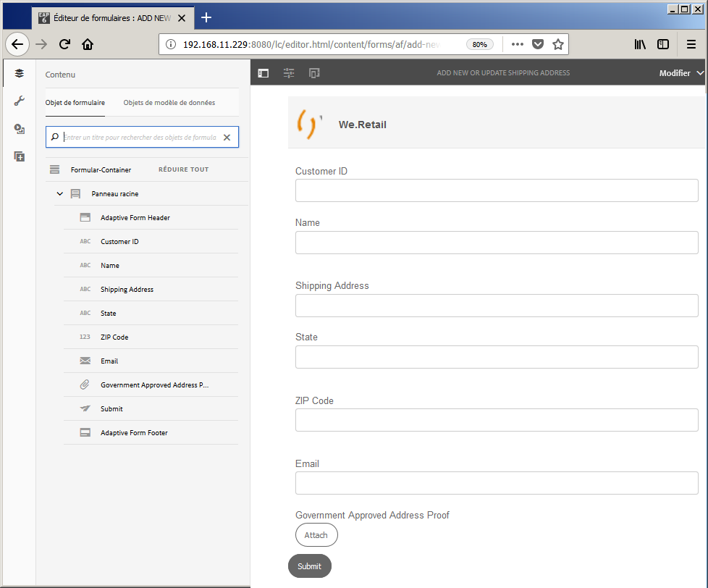Click the Shipping Address text field
This screenshot has height=588, width=708.
(x=497, y=306)
